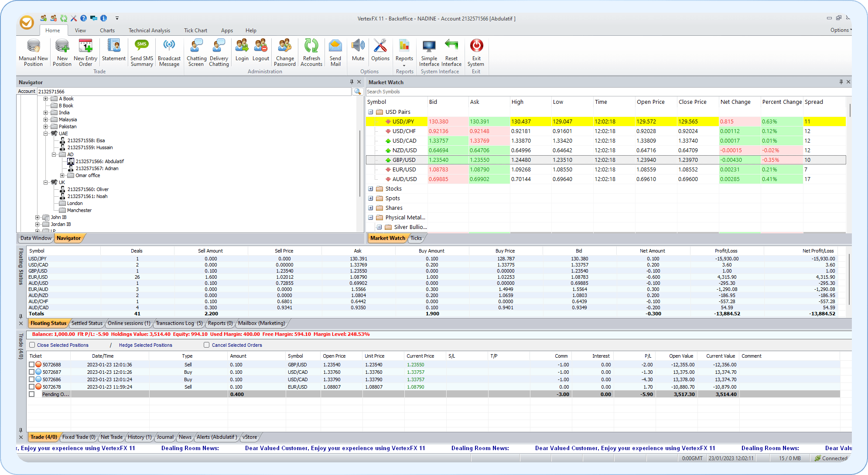This screenshot has width=868, height=475.
Task: Open the Settled Status tab
Action: [x=86, y=323]
